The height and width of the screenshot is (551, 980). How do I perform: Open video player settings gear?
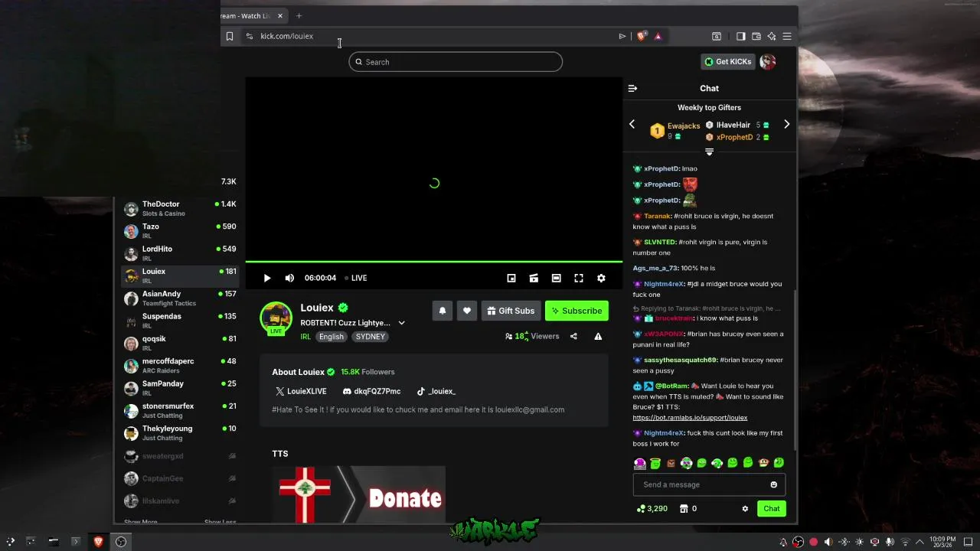[x=601, y=278]
